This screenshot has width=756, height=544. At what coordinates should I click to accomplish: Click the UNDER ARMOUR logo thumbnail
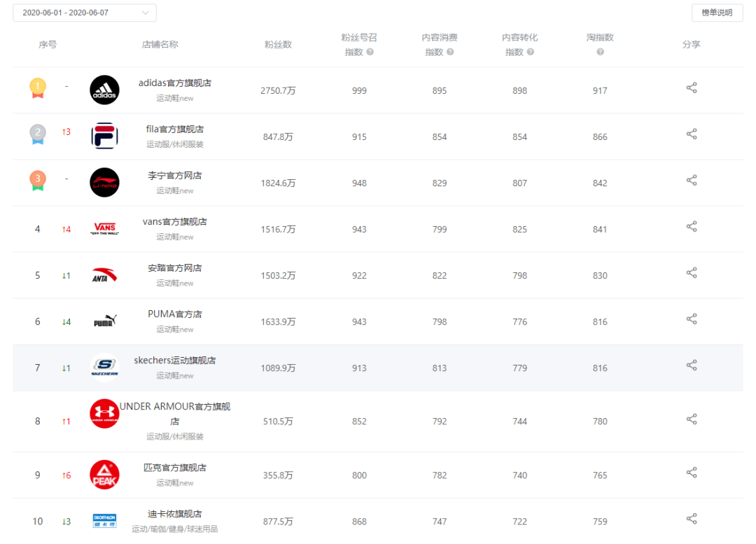click(104, 414)
